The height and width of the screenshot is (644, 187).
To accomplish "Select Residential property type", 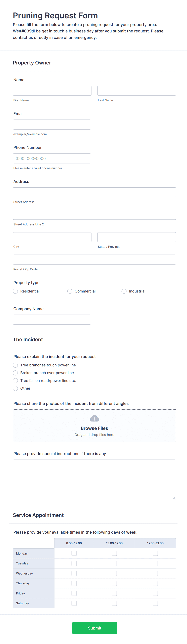I will tap(15, 291).
